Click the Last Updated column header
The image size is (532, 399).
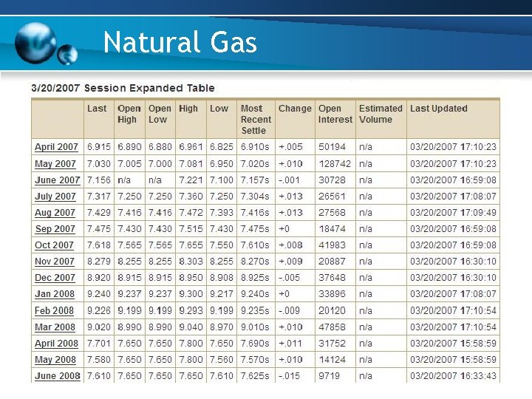coord(439,109)
